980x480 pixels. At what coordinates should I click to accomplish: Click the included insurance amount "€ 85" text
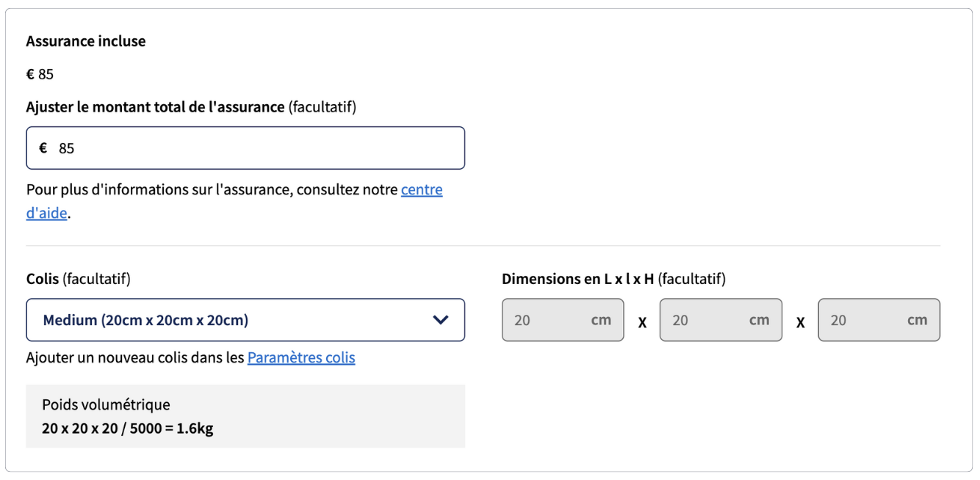coord(40,74)
